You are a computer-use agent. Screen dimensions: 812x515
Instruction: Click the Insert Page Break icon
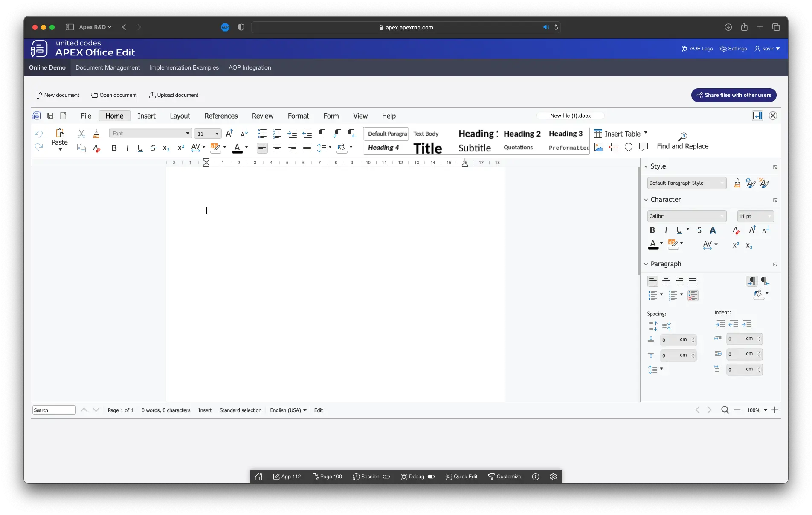click(614, 147)
